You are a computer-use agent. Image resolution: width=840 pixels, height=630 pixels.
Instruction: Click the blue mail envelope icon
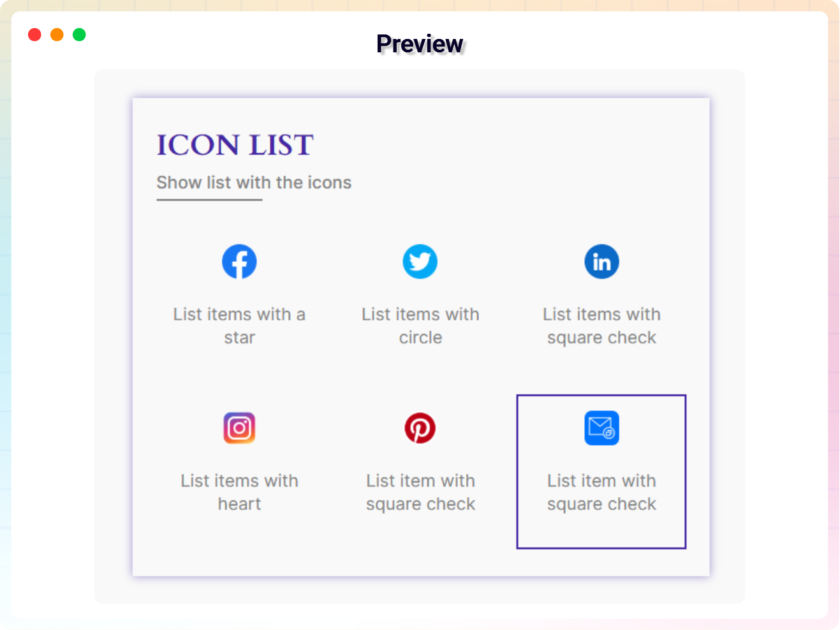601,428
